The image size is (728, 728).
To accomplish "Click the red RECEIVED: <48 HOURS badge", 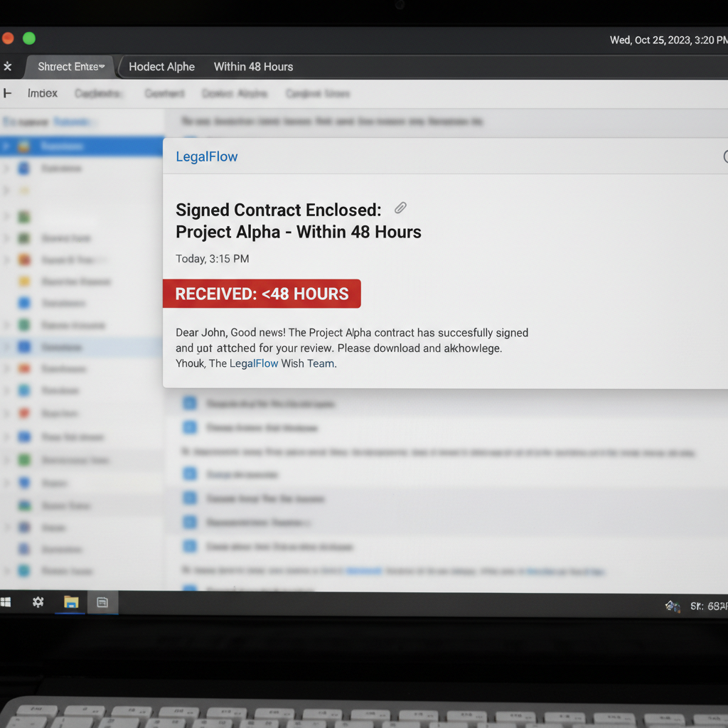I will [262, 294].
